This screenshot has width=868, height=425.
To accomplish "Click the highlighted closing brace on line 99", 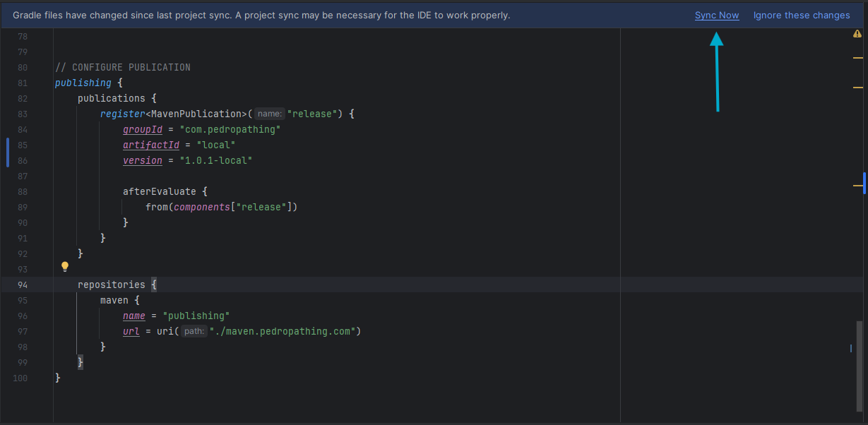I will click(x=81, y=362).
